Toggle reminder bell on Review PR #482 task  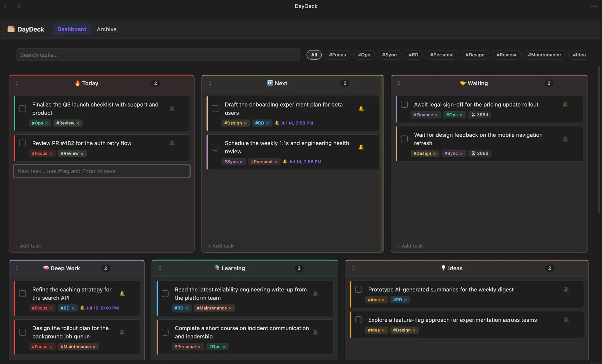[172, 143]
